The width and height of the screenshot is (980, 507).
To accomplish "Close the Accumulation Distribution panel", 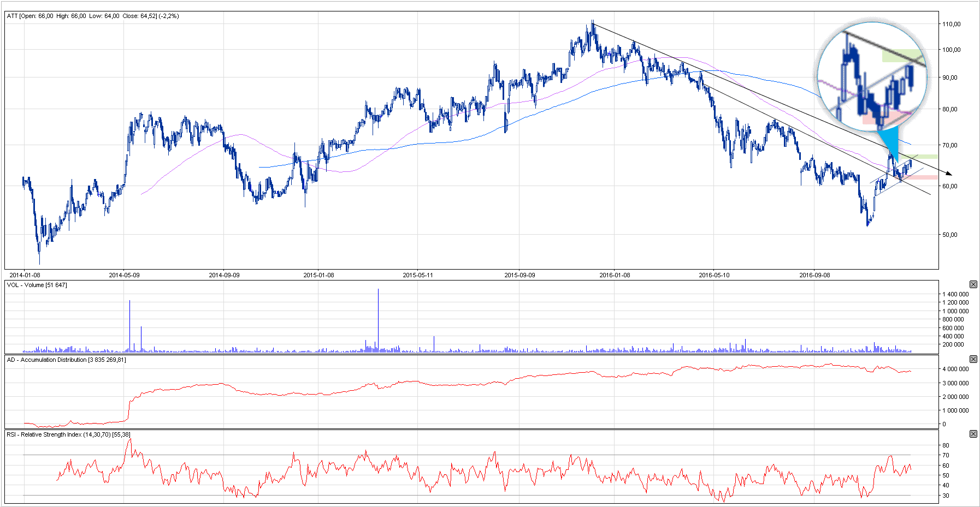I will (973, 359).
